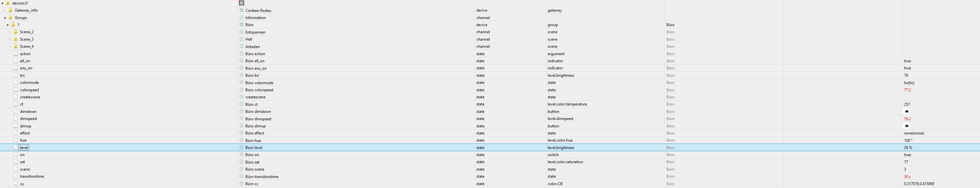980x188 pixels.
Task: Click the Groups folder icon
Action: pos(11,17)
